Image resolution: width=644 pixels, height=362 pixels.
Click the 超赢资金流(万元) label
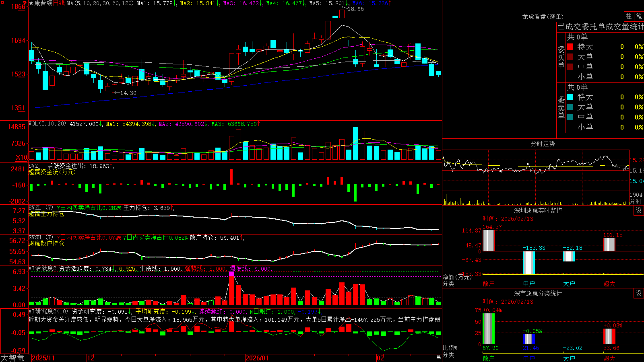click(52, 172)
